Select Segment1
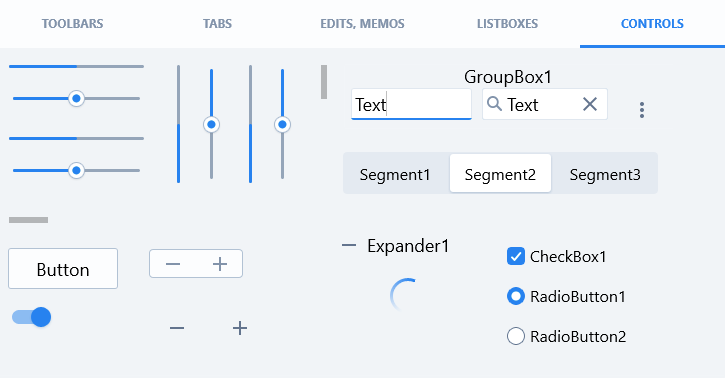 pos(395,174)
